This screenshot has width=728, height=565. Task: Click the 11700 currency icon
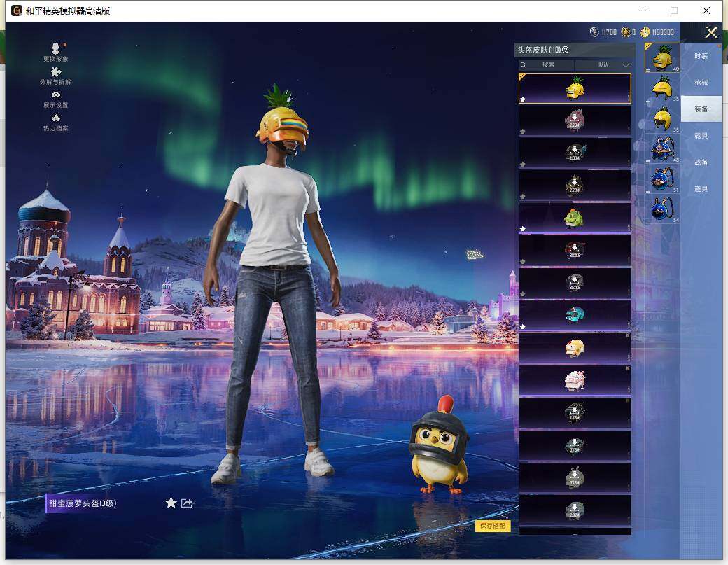[x=594, y=32]
